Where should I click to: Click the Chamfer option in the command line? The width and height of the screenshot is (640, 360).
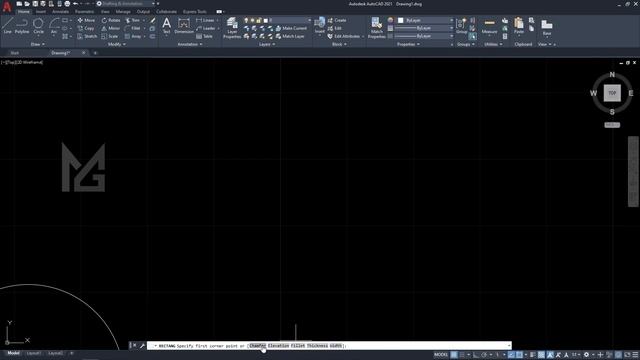tap(257, 346)
